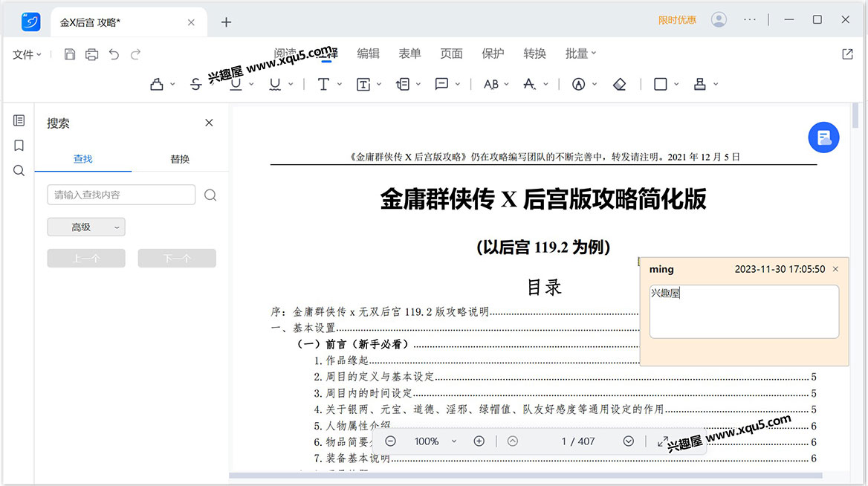Click the horizontal scrollbar at the bottom
Viewport: 868px width, 486px height.
pos(526,476)
